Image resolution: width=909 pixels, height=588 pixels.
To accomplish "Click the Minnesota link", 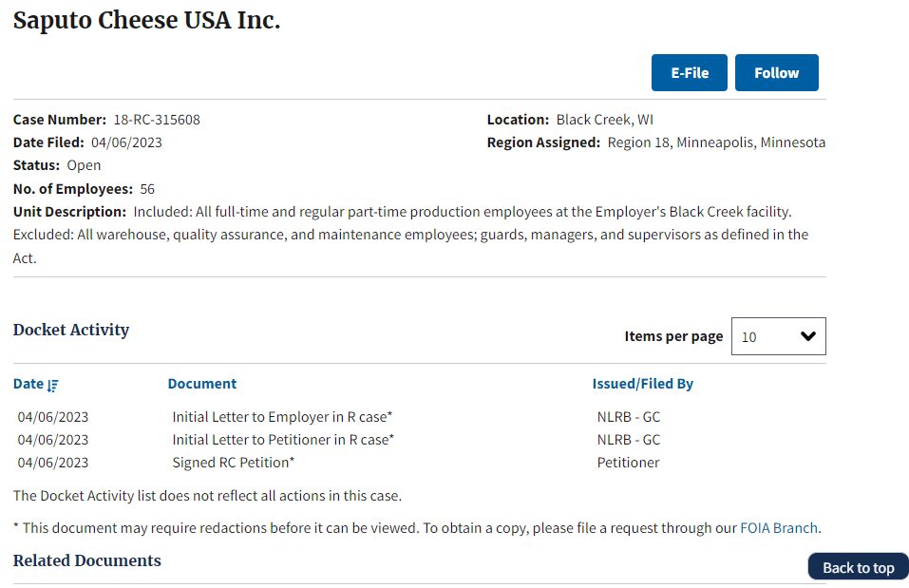I will pyautogui.click(x=793, y=142).
